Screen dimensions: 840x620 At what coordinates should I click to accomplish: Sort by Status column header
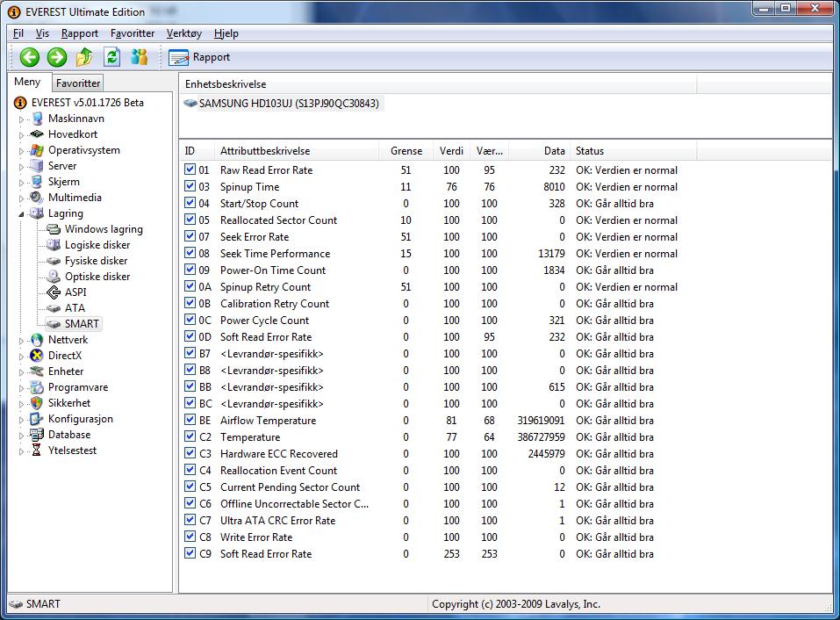(633, 151)
